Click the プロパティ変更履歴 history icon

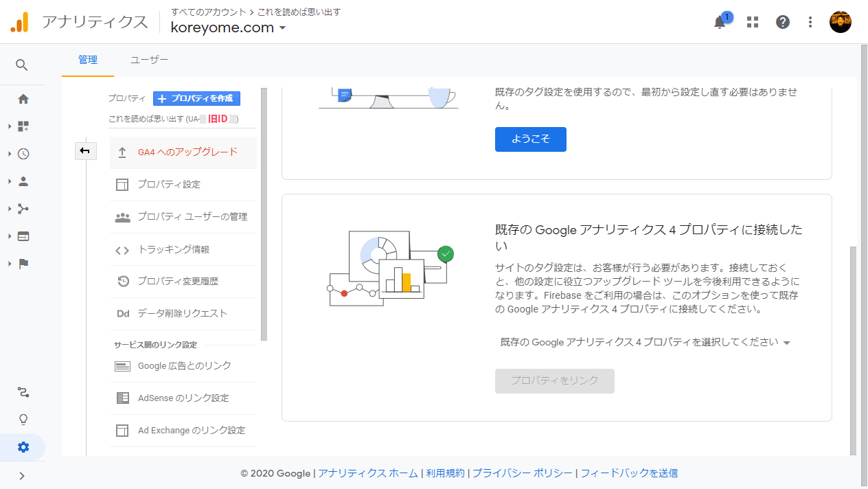click(x=123, y=281)
